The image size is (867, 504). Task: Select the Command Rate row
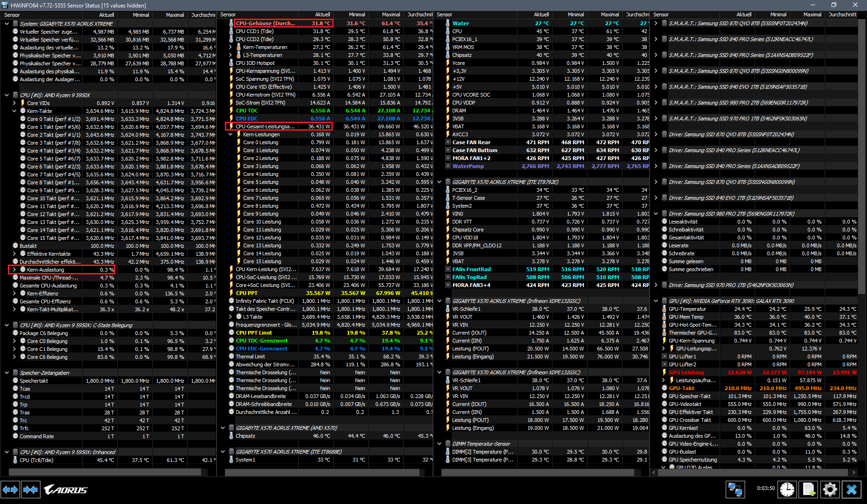click(x=108, y=436)
